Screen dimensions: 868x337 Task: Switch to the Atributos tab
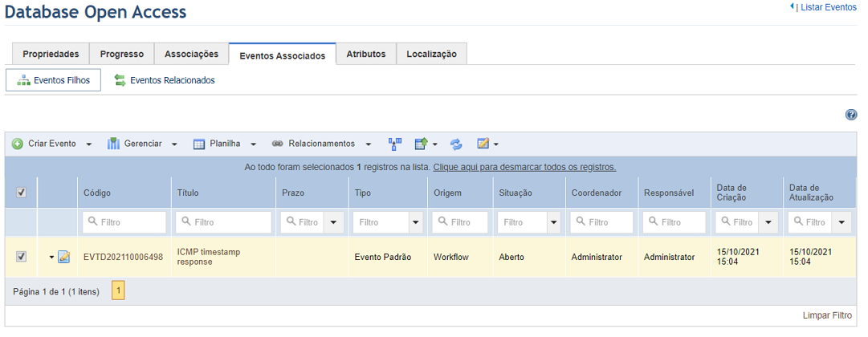(366, 55)
